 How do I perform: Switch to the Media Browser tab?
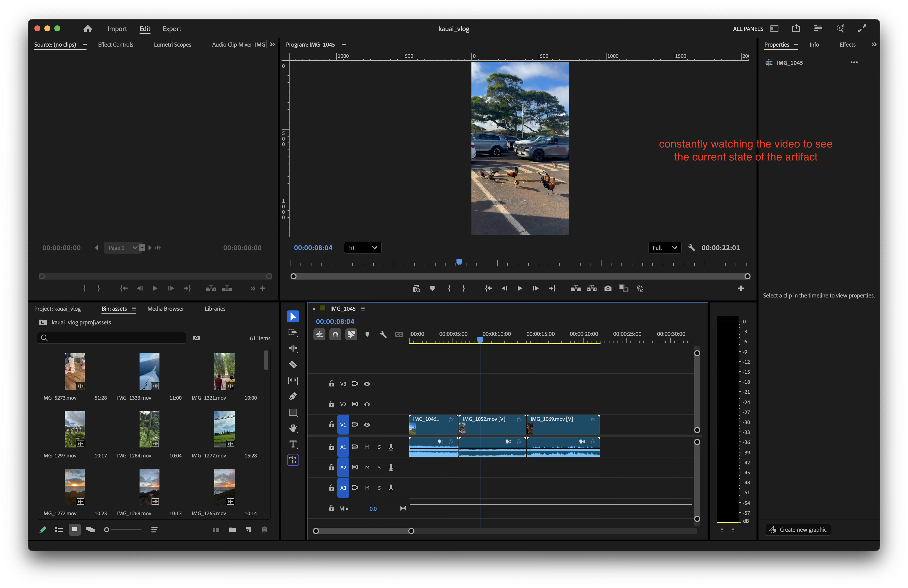pos(165,309)
